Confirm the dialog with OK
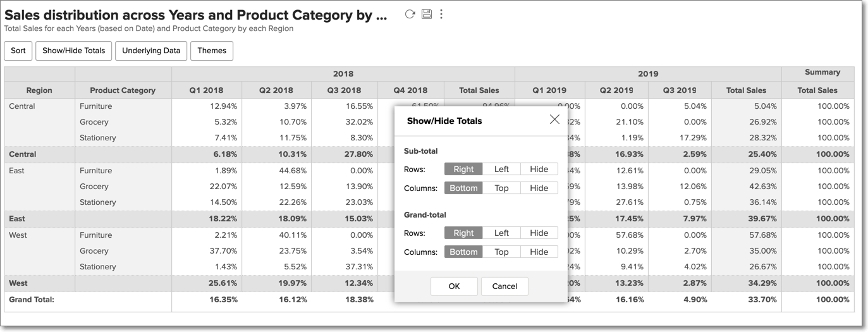The height and width of the screenshot is (332, 868). [454, 286]
